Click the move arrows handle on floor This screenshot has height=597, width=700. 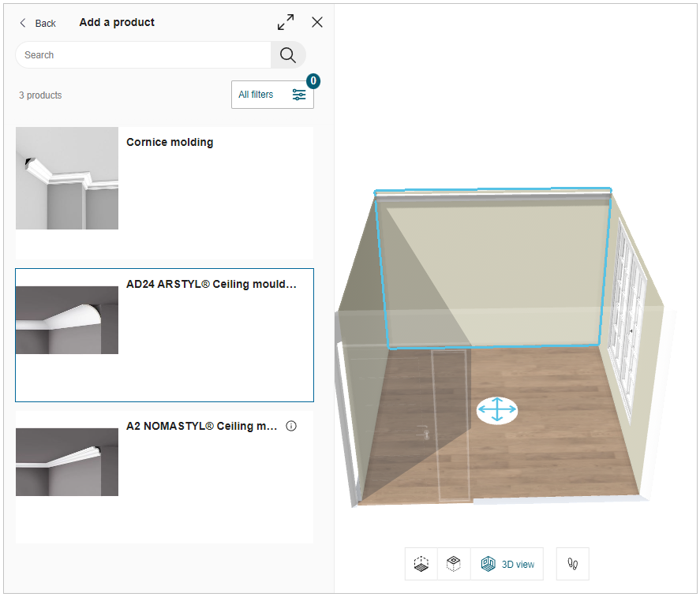[x=497, y=410]
